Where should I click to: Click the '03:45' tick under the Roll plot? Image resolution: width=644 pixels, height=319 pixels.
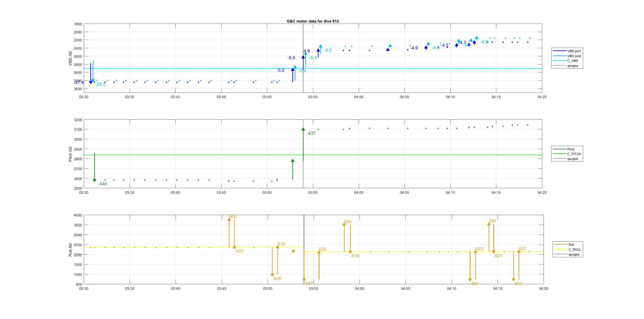coord(222,289)
